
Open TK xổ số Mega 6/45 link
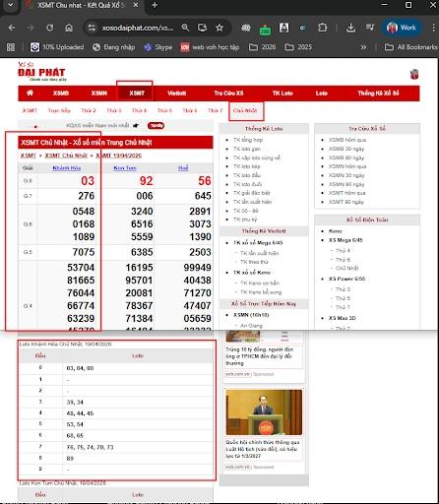click(x=258, y=243)
